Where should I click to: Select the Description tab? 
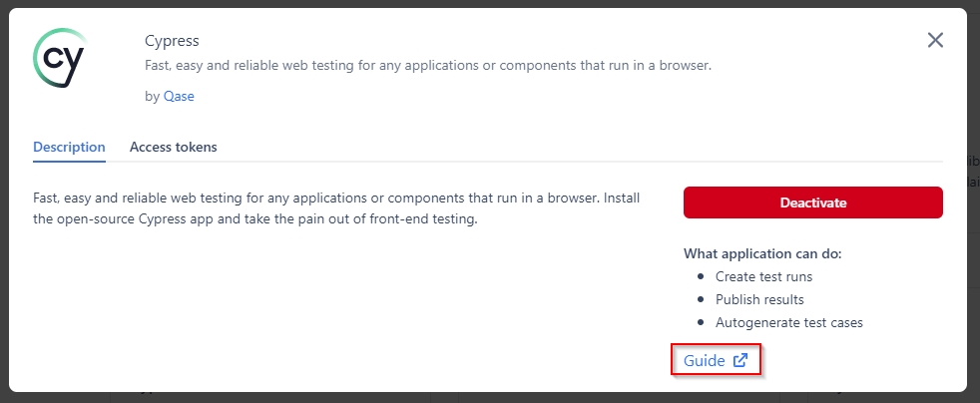click(69, 147)
